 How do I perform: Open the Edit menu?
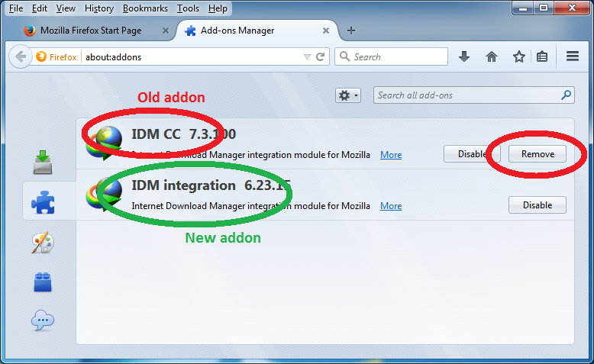(x=40, y=8)
